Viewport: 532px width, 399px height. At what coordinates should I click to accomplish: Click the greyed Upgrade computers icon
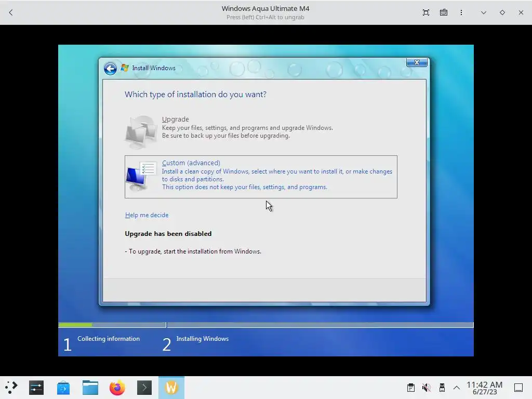point(141,131)
